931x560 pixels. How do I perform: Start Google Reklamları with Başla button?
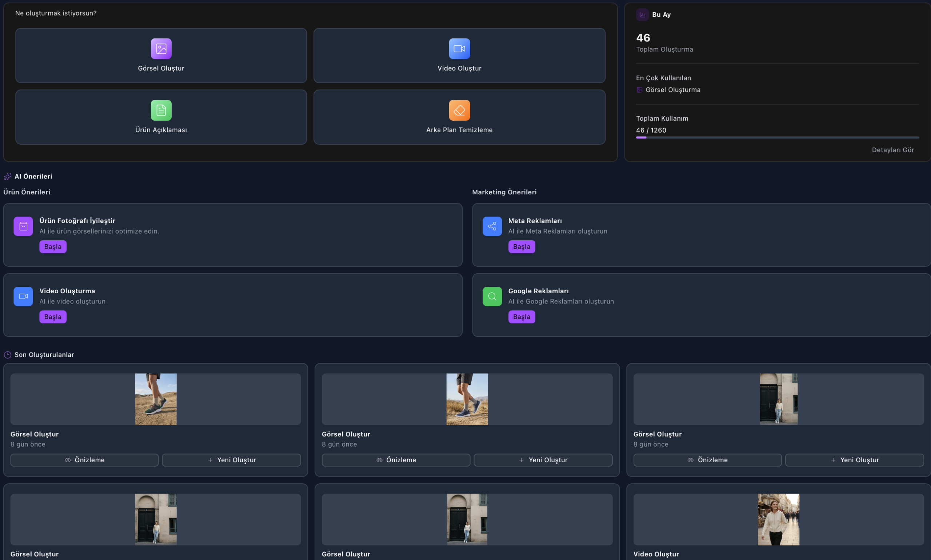(522, 317)
